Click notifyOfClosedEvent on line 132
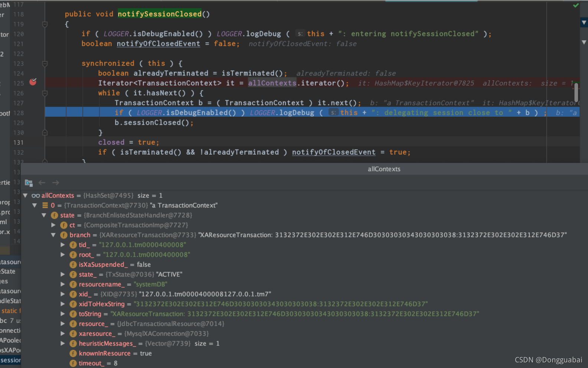This screenshot has width=588, height=368. pos(333,152)
